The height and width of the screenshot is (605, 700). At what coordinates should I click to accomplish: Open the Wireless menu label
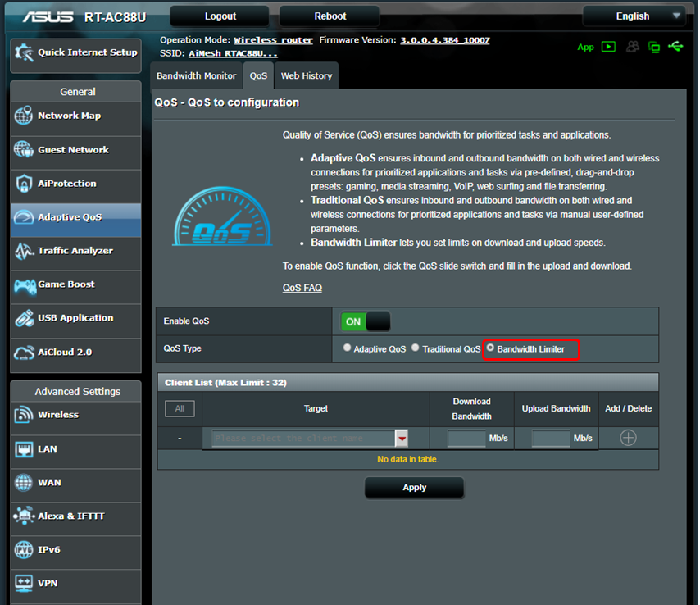(x=58, y=415)
